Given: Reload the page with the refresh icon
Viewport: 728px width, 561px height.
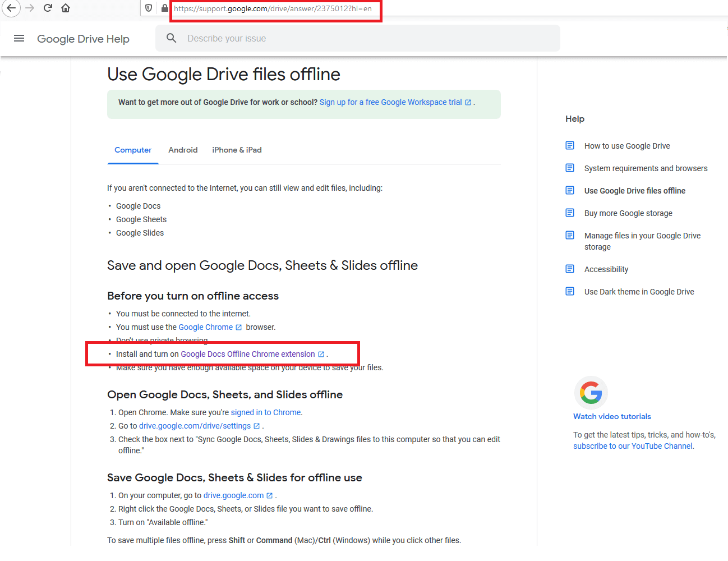Looking at the screenshot, I should pyautogui.click(x=48, y=8).
